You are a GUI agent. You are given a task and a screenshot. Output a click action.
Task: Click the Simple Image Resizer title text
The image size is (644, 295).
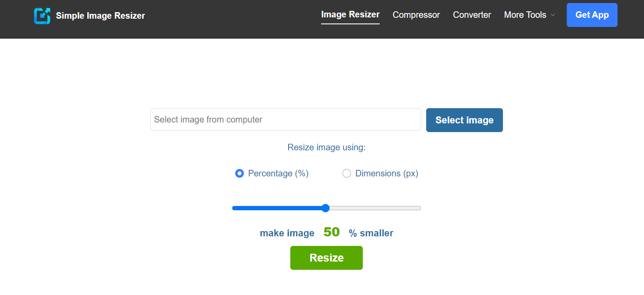point(100,16)
